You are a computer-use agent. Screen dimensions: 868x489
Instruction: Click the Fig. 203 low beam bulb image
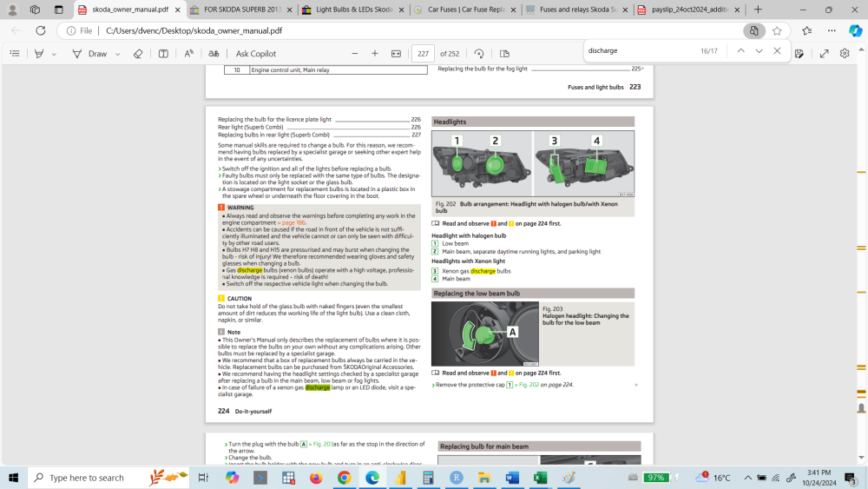click(x=485, y=334)
